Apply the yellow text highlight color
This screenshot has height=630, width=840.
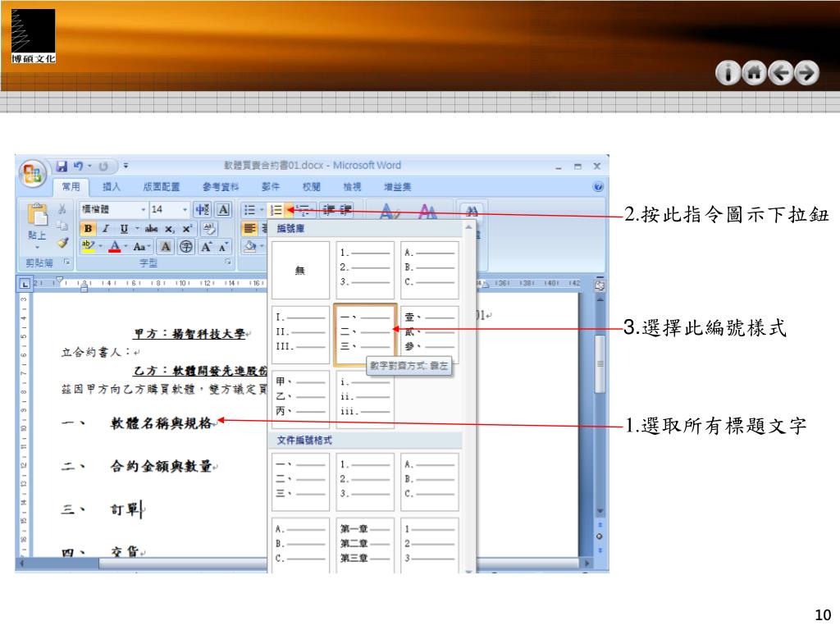89,246
